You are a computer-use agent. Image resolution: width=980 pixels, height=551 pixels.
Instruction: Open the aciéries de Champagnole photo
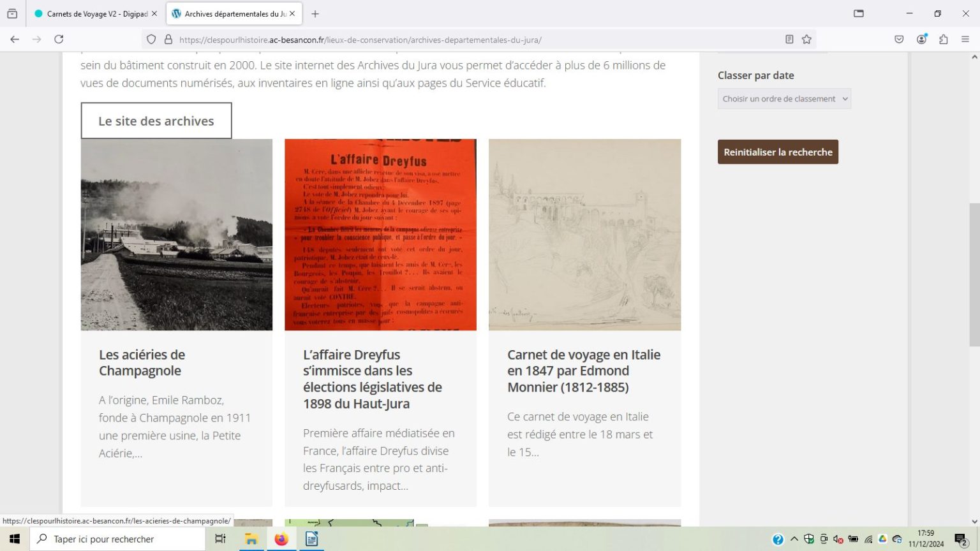[177, 235]
